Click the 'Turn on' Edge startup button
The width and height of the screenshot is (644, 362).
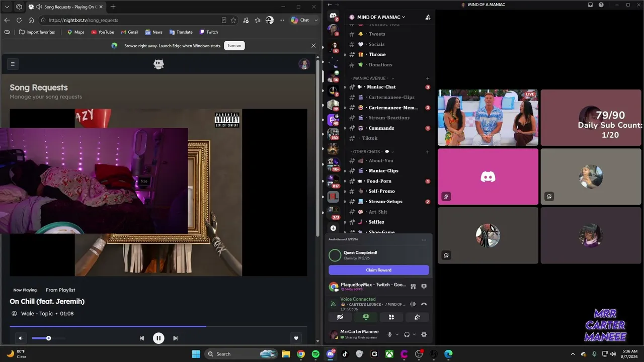tap(234, 46)
